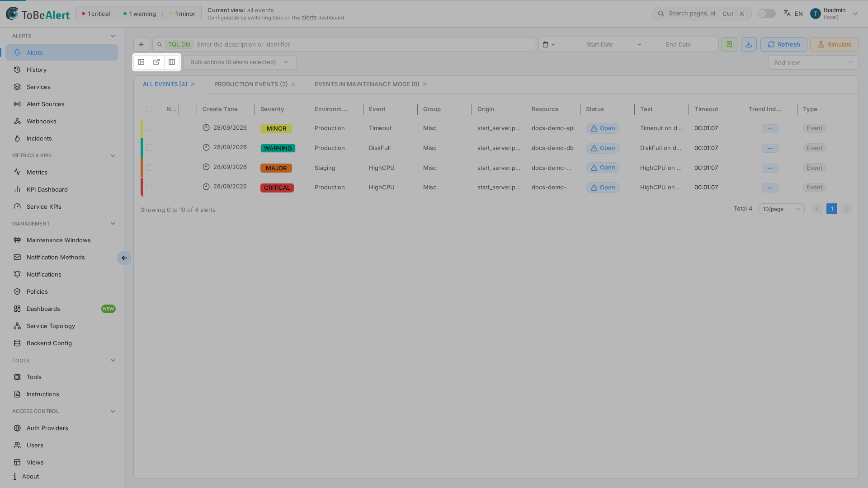Open the tbadmin user menu chevron
This screenshot has height=488, width=868.
click(855, 14)
